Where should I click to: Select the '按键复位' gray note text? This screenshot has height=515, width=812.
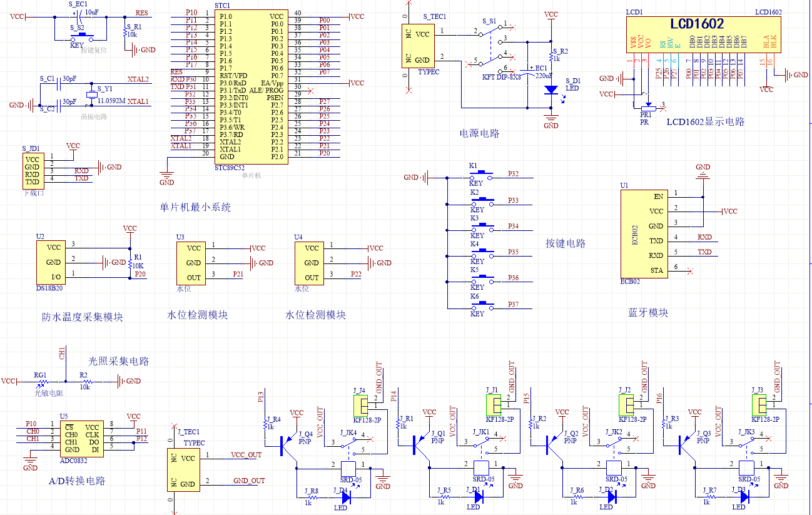point(94,50)
